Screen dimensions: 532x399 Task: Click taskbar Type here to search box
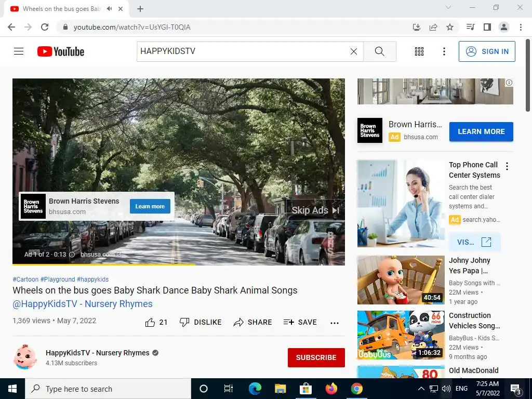coord(108,389)
